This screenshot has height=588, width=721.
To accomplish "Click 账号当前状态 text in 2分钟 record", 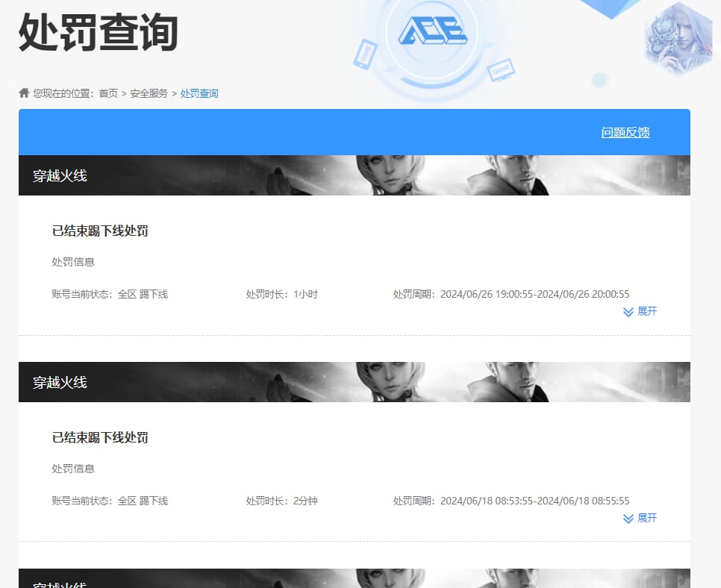I will tap(110, 501).
